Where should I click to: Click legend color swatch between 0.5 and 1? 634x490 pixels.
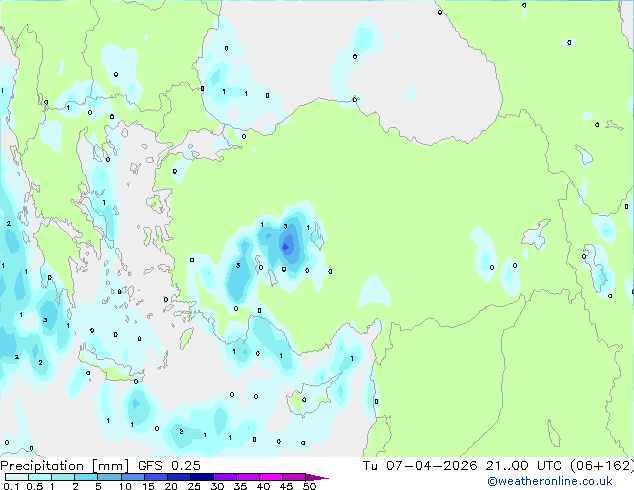(x=40, y=477)
